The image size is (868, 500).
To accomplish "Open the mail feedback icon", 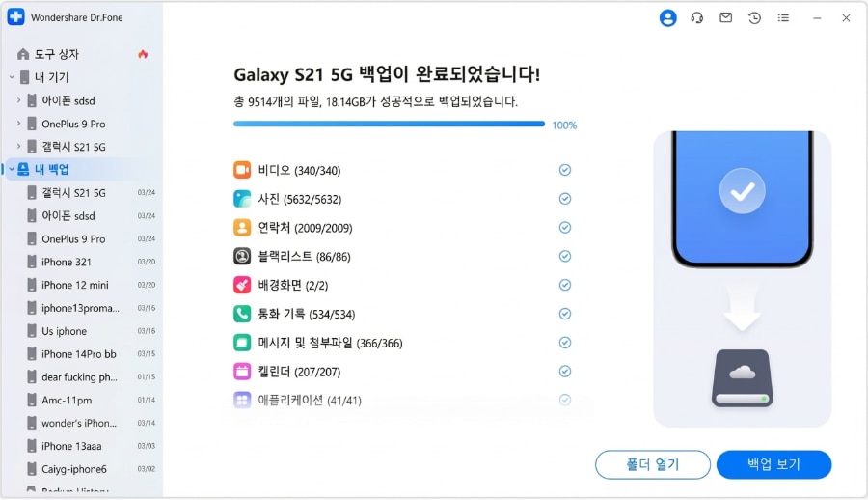I will [725, 18].
